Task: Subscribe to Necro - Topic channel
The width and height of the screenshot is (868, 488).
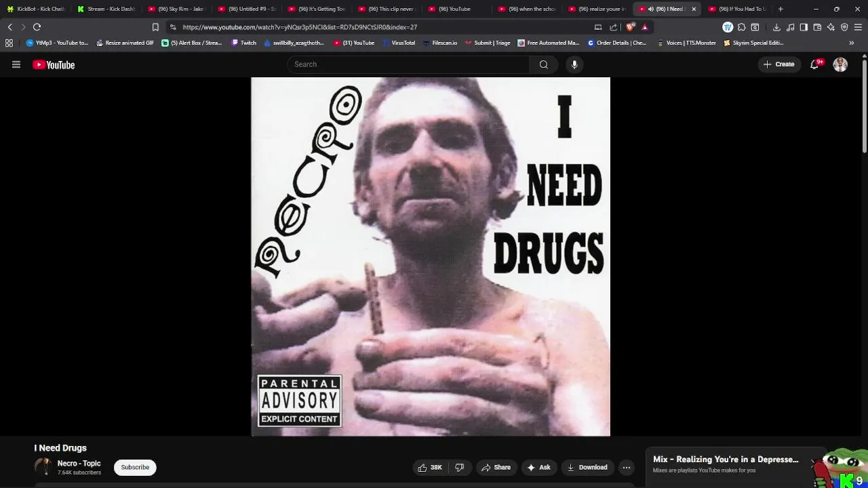Action: pos(135,467)
